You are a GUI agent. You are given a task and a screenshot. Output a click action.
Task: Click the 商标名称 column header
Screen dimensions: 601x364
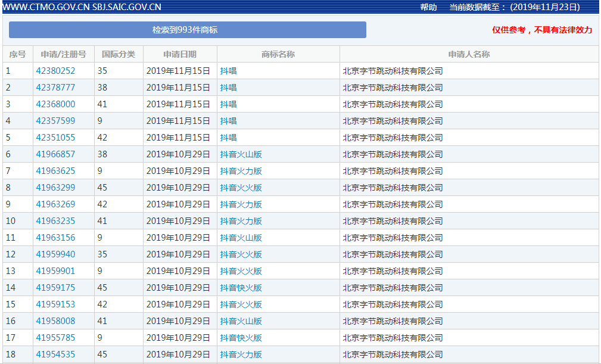click(x=278, y=54)
